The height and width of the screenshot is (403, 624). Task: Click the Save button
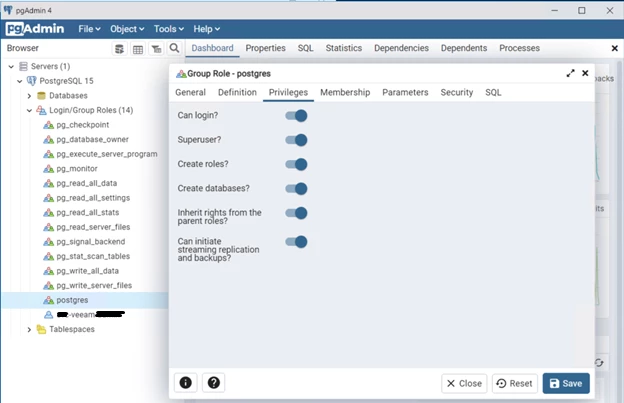point(566,383)
